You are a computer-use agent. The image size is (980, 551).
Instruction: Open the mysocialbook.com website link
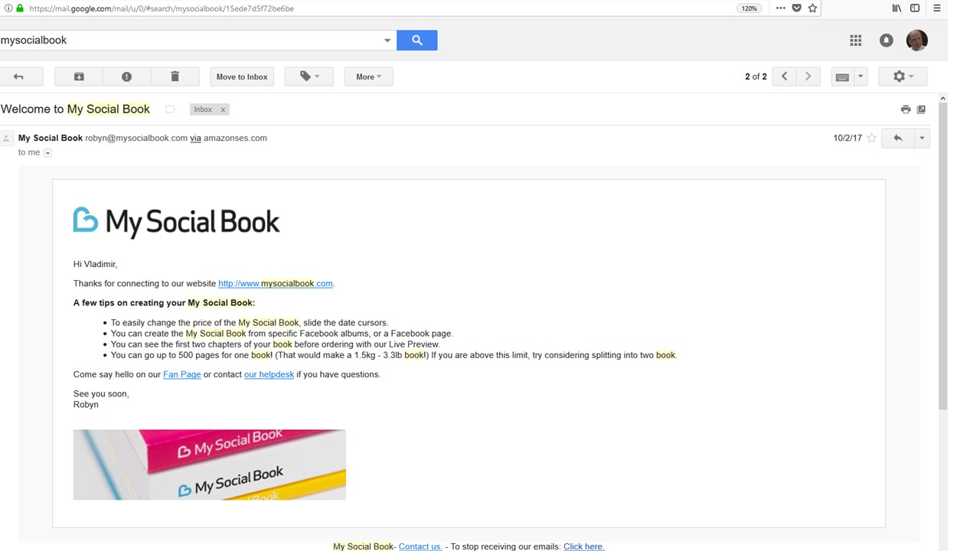[275, 284]
